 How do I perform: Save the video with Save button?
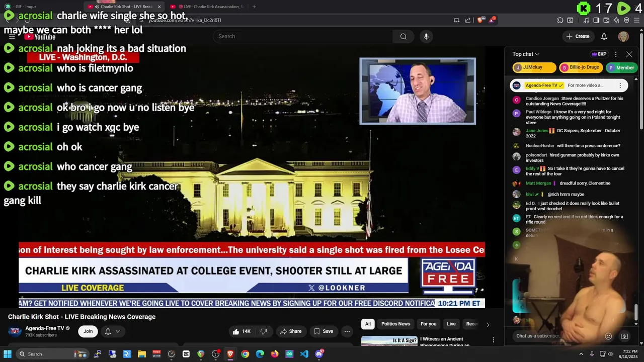pos(324,331)
